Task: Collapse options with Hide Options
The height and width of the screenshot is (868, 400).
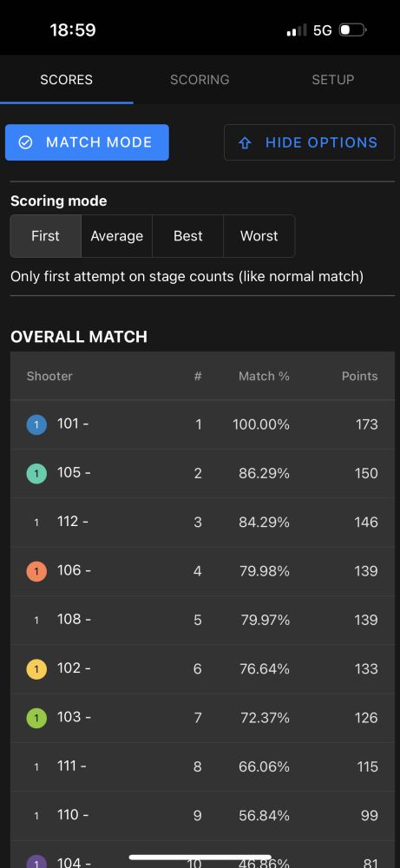Action: pyautogui.click(x=309, y=142)
